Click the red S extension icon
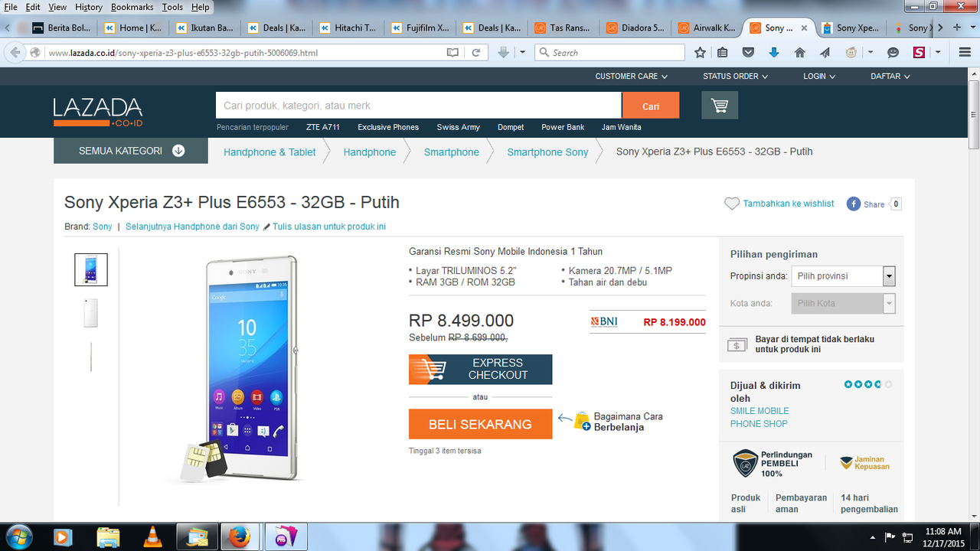980x551 pixels. pos(919,53)
